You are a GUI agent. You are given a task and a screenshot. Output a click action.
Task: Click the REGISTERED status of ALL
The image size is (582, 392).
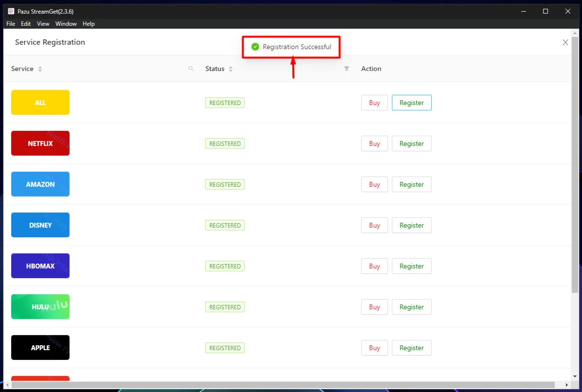225,103
